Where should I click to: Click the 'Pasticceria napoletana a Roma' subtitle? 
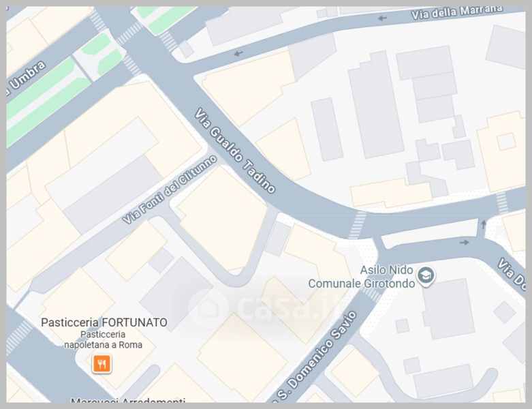click(103, 339)
